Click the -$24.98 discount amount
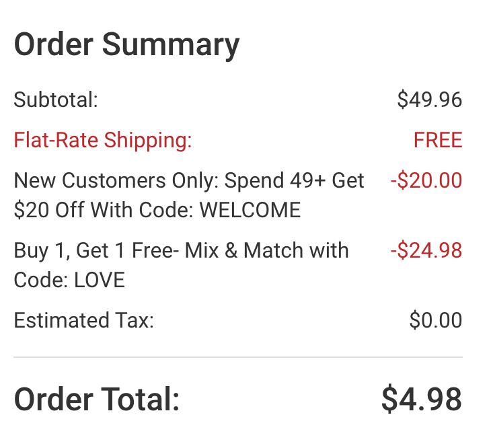Viewport: 491px width, 448px height. coord(426,250)
